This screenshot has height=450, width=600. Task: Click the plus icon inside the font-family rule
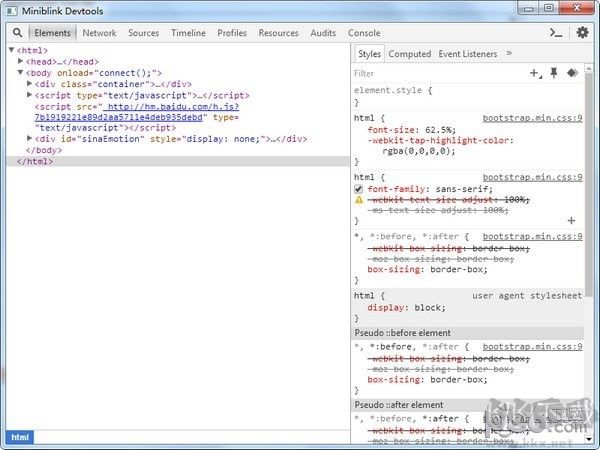(571, 220)
